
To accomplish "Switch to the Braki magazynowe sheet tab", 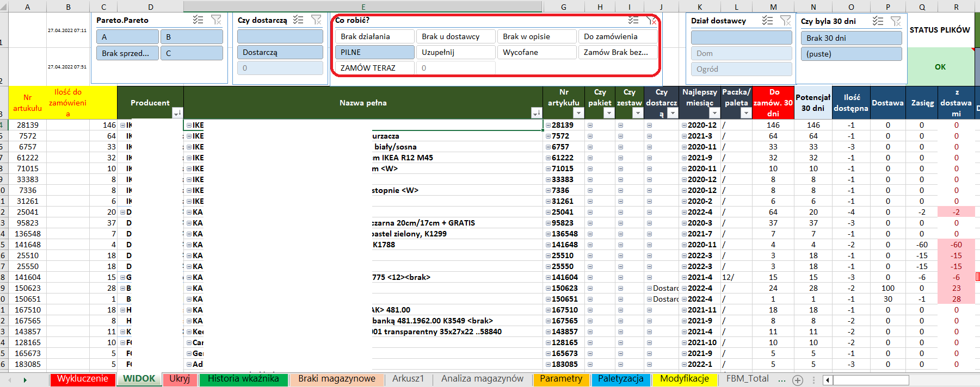I will point(336,379).
